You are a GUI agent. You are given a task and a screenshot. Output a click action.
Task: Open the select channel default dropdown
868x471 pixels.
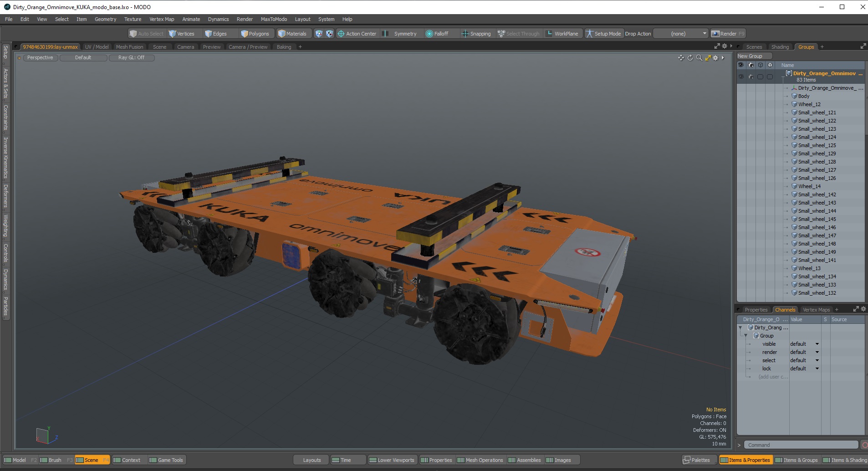point(805,360)
